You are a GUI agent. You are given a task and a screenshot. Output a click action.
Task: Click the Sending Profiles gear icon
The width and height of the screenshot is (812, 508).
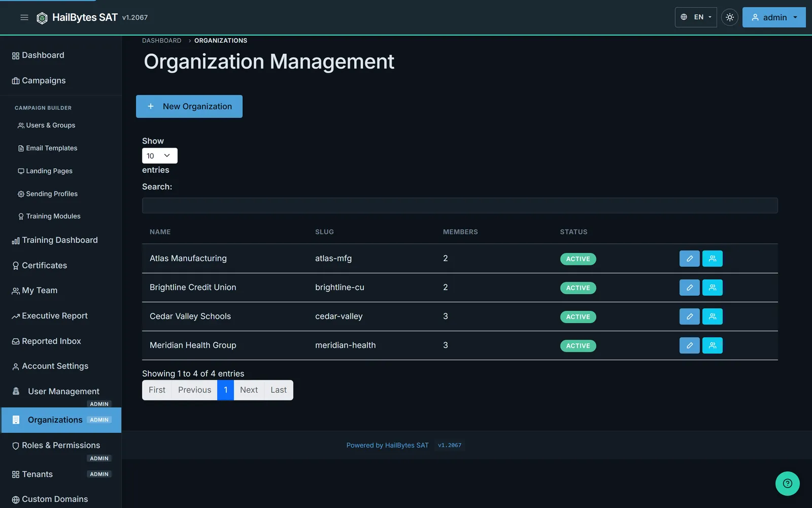pyautogui.click(x=21, y=194)
